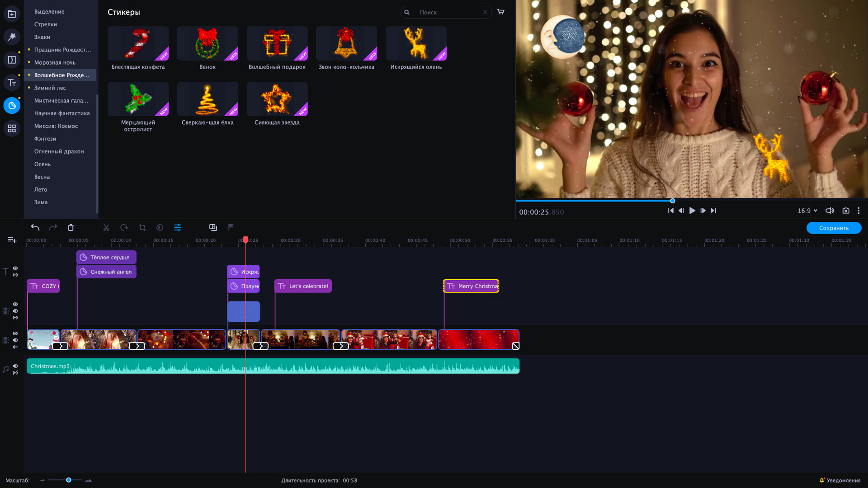Image resolution: width=868 pixels, height=488 pixels.
Task: Open the 16:9 aspect ratio dropdown
Action: coord(807,211)
